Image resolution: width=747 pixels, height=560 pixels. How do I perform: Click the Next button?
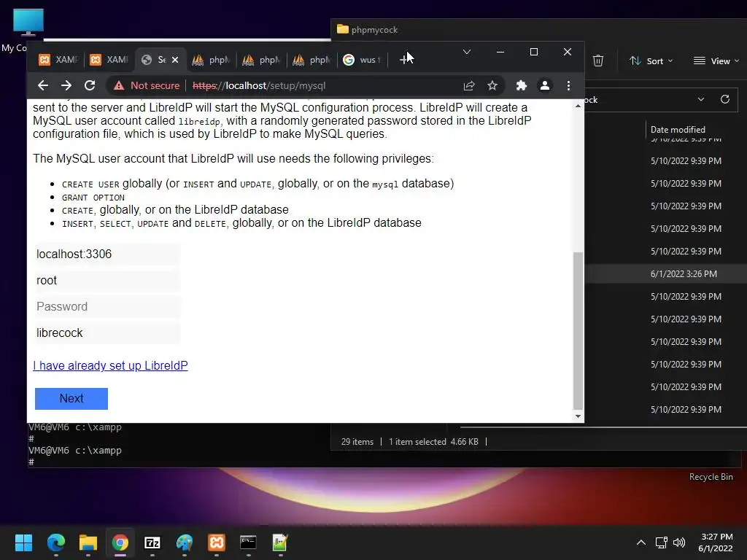71,399
